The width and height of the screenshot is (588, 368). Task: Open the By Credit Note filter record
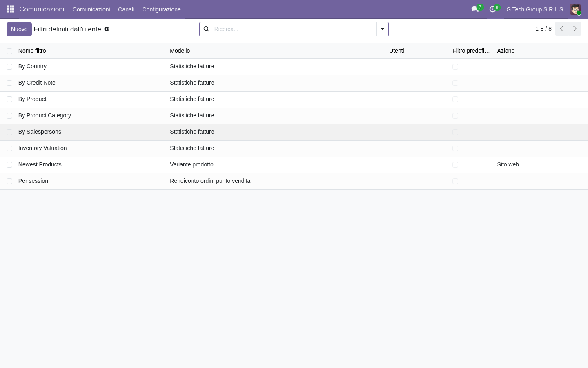pos(37,83)
